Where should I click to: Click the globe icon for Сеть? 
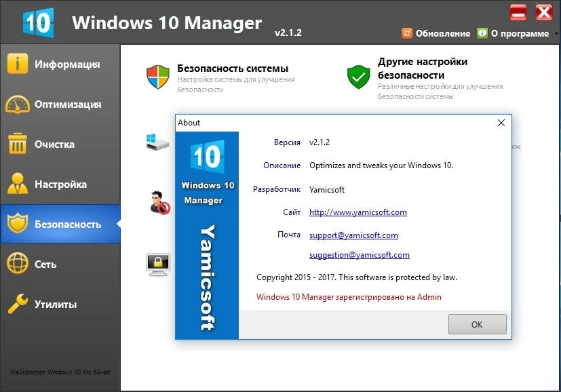pyautogui.click(x=17, y=263)
